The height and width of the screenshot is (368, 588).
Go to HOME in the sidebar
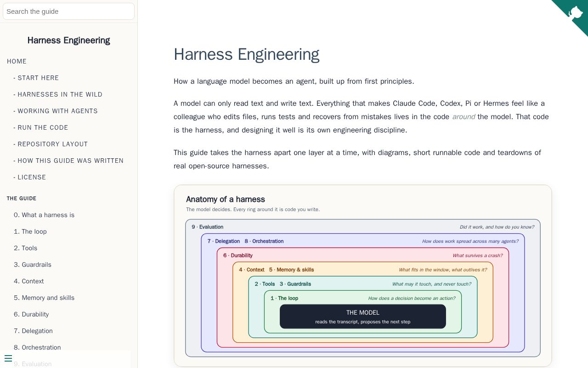17,61
